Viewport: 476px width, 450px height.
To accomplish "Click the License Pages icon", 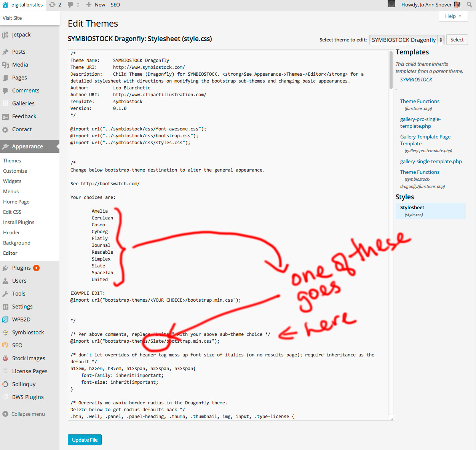I will click(5, 371).
